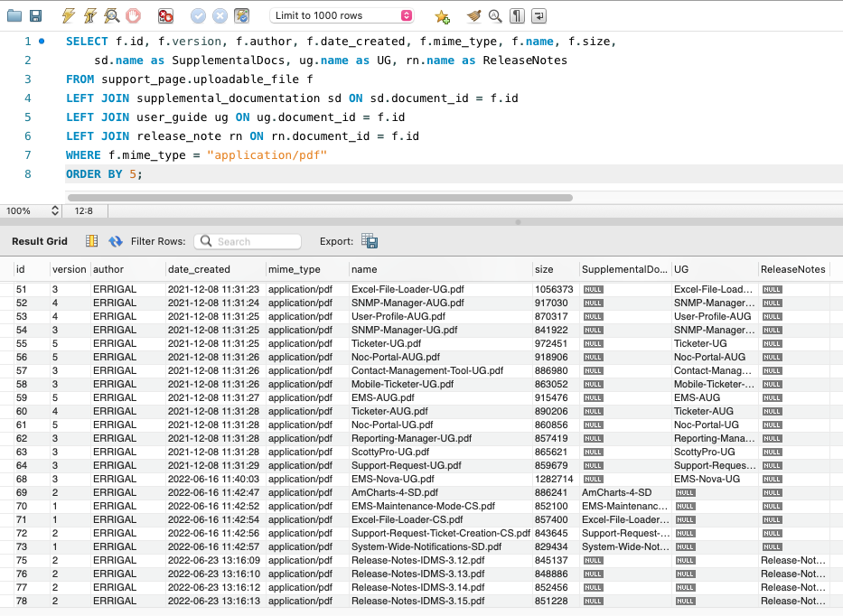Open the Limit to 1000 rows dropdown
Screen dimensions: 843x616
coord(342,16)
